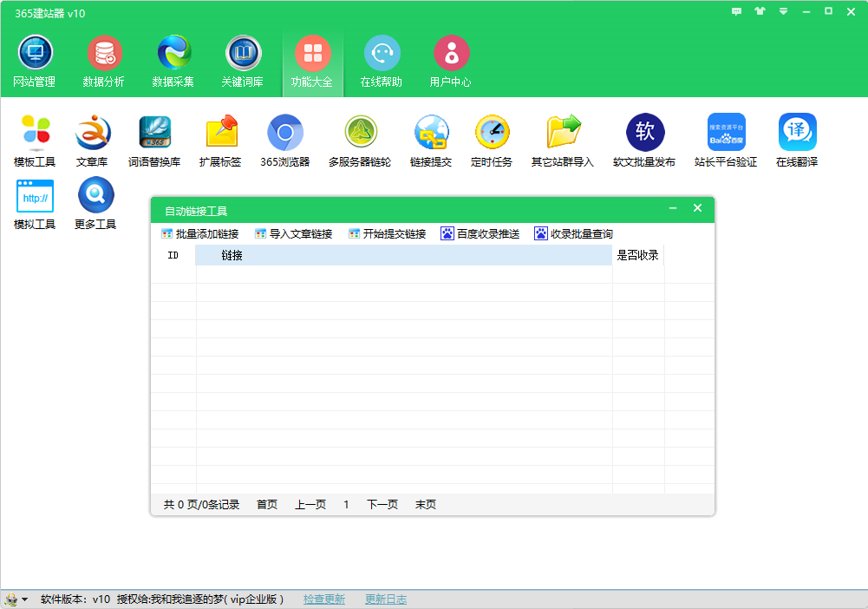
Task: Click page number 1 in the pagination bar
Action: pos(346,504)
